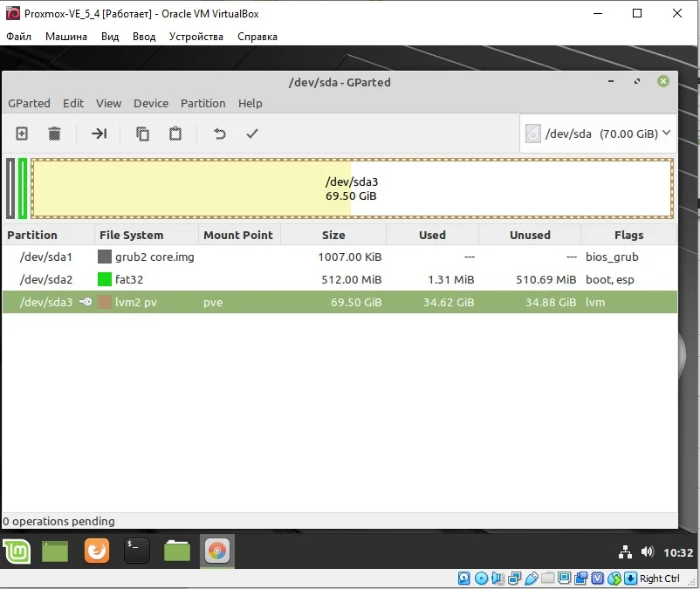Select the /dev/sda2 partition row
This screenshot has height=589, width=700.
coord(340,279)
